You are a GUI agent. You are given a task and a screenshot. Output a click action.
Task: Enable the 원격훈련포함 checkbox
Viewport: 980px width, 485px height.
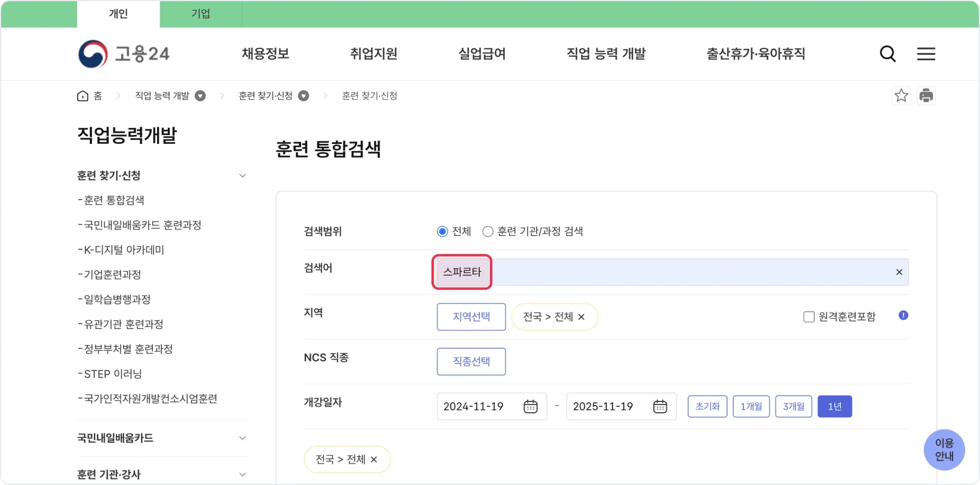(x=809, y=317)
